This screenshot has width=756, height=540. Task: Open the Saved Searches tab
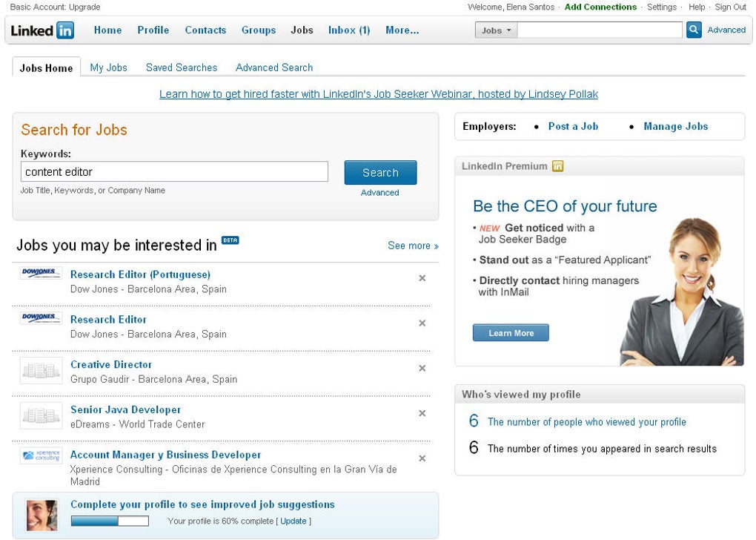182,67
